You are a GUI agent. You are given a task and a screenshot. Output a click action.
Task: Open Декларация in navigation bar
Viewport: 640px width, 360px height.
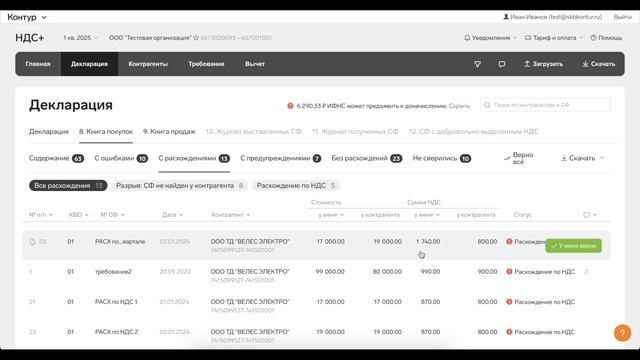(x=89, y=64)
